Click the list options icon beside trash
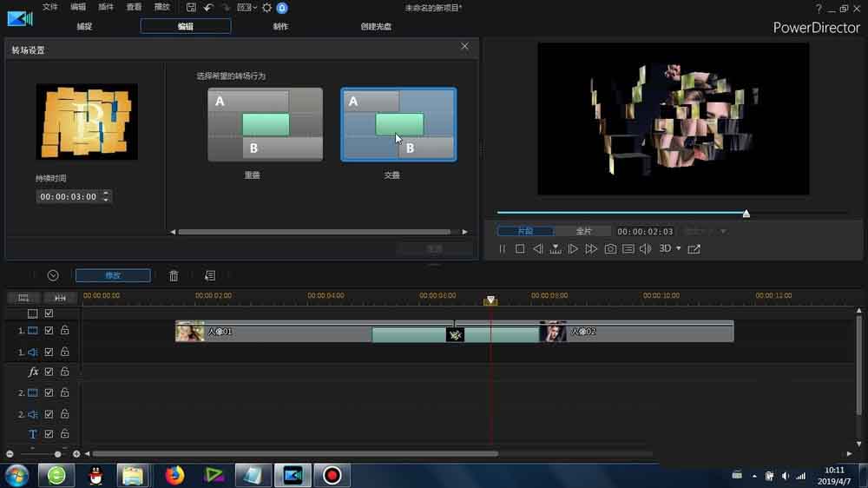868x488 pixels. click(210, 275)
